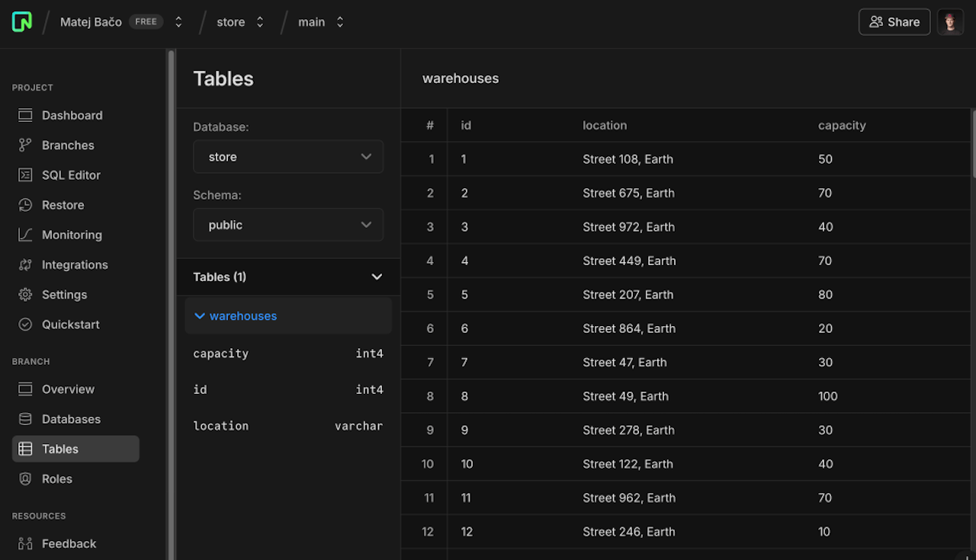Collapse the warehouses table tree item
Viewport: 976px width, 560px height.
(200, 316)
